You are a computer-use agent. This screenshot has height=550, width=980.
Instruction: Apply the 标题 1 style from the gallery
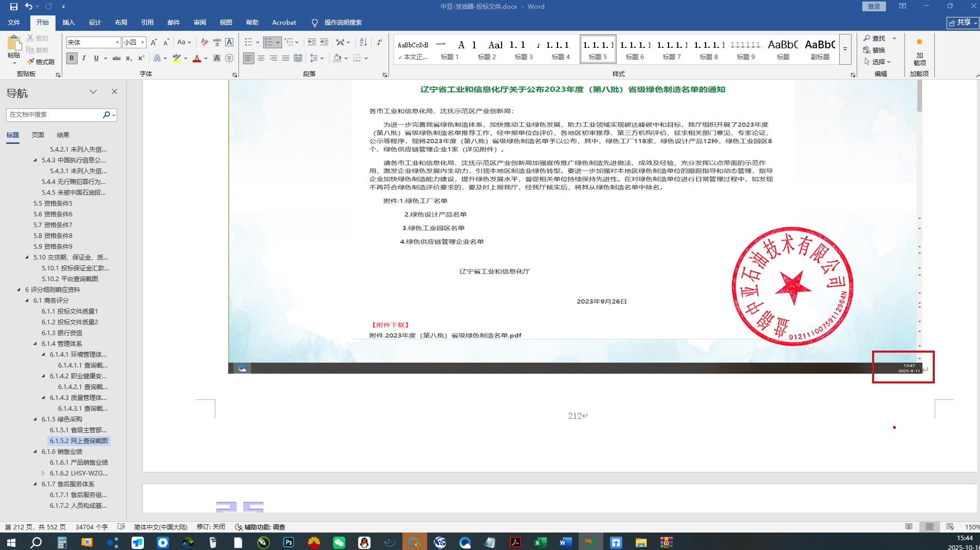coord(449,49)
